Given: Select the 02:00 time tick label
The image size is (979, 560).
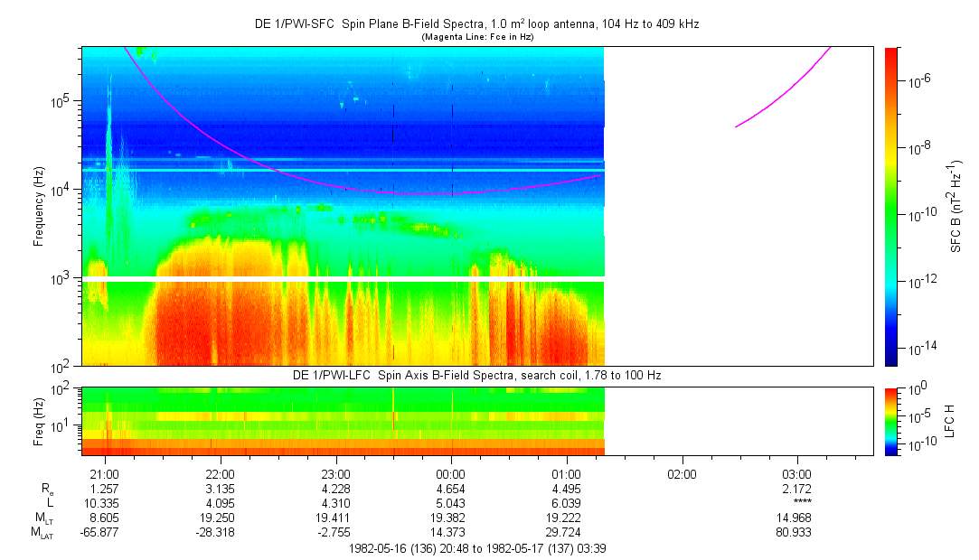Looking at the screenshot, I should coord(682,473).
